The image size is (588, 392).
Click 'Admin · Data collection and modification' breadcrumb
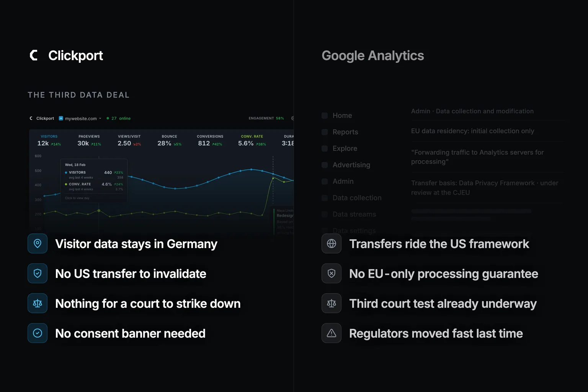pos(472,111)
